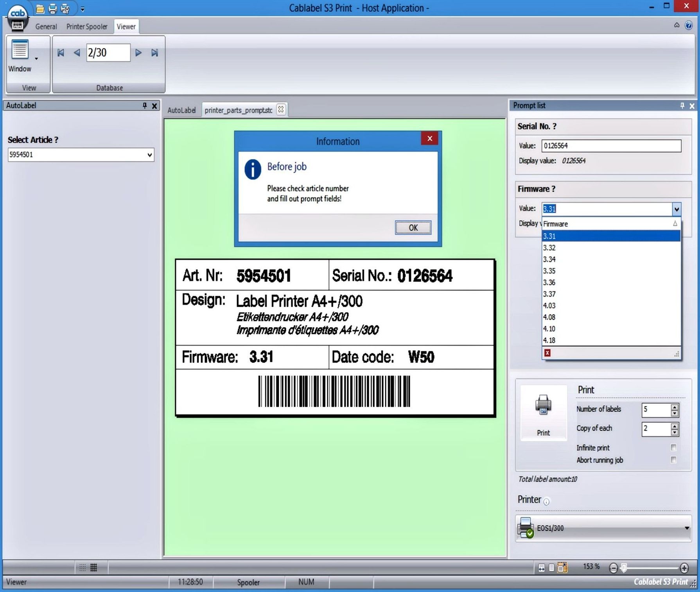Go to first database record
This screenshot has width=700, height=592.
[61, 53]
